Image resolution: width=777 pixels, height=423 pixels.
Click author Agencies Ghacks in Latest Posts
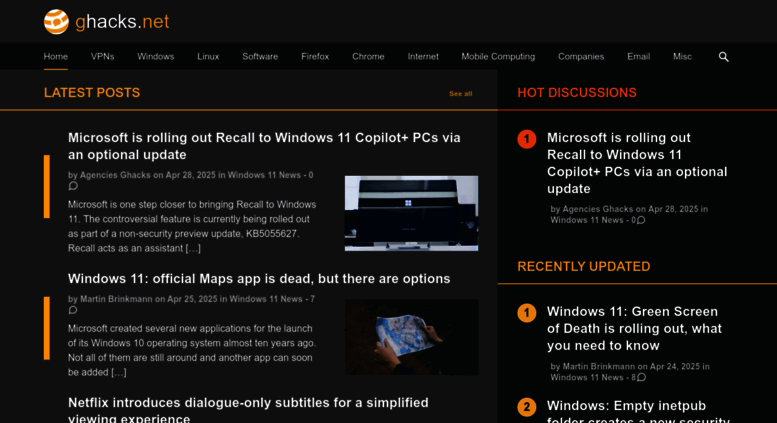tap(115, 175)
